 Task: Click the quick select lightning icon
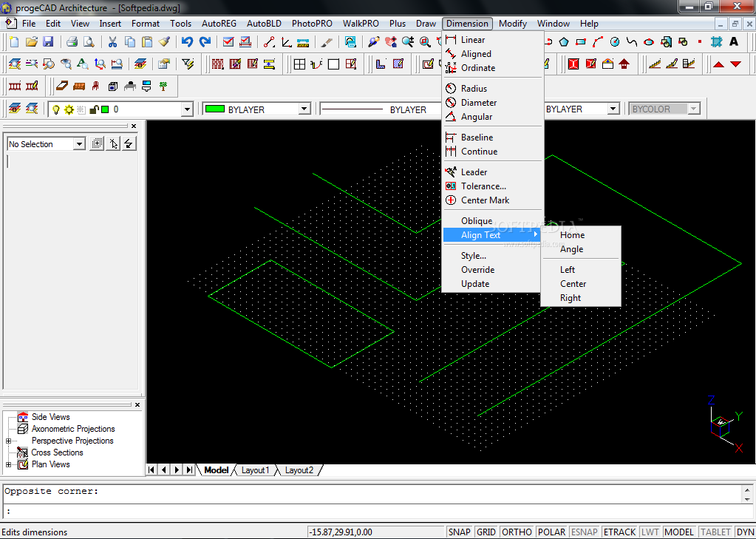(129, 143)
